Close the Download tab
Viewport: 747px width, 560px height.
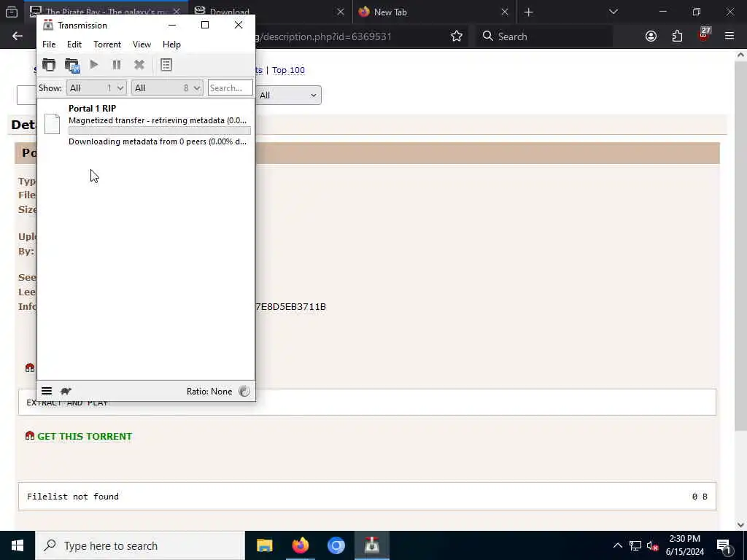(340, 12)
